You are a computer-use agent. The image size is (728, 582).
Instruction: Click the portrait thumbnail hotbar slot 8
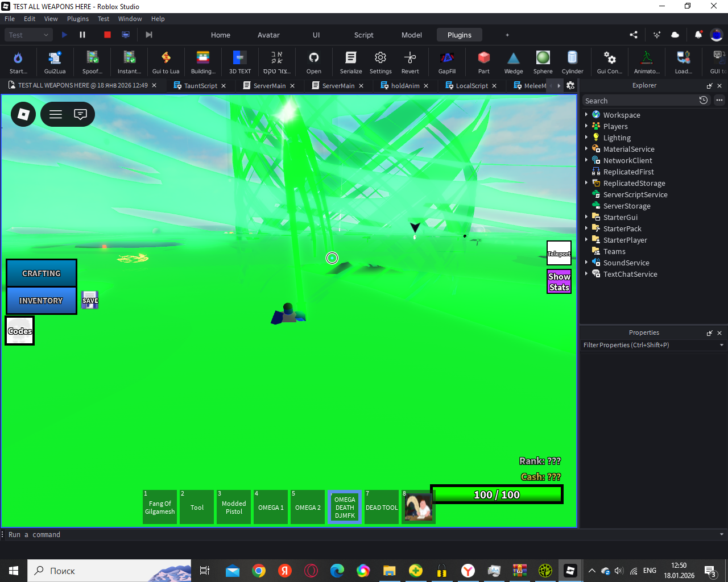click(419, 507)
